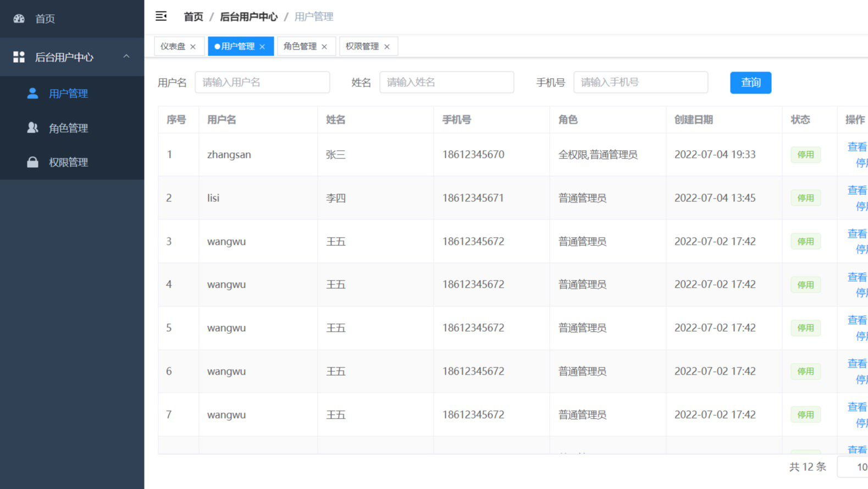Select the 角色管理 users icon in sidebar
Viewport: 868px width, 489px height.
click(33, 128)
